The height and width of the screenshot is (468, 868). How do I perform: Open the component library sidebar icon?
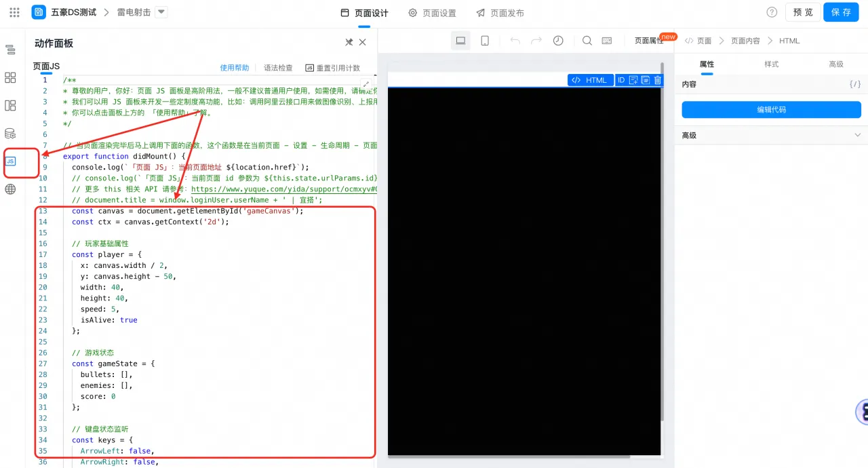[10, 77]
